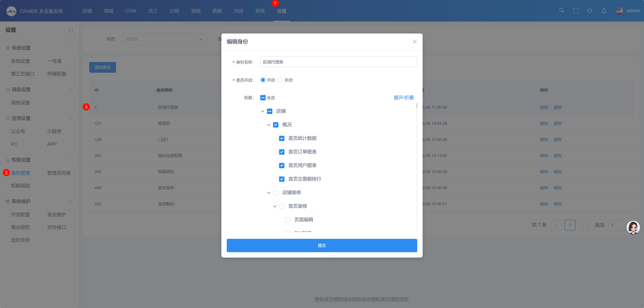This screenshot has width=644, height=308.
Task: Click the 系统设置 gear icon
Action: point(8,48)
